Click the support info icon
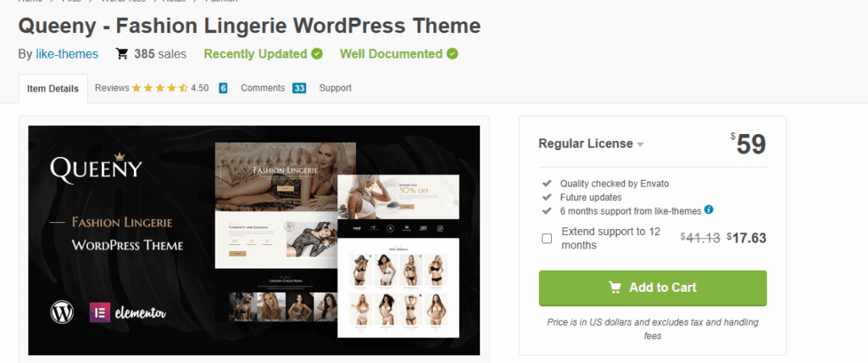The image size is (868, 363). (709, 210)
